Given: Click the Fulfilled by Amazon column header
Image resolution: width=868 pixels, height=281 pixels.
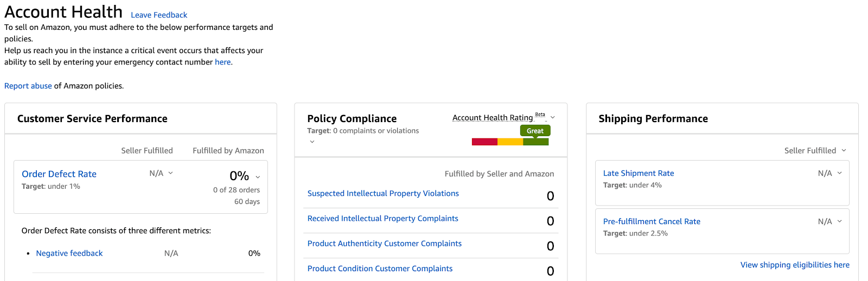Looking at the screenshot, I should 228,151.
